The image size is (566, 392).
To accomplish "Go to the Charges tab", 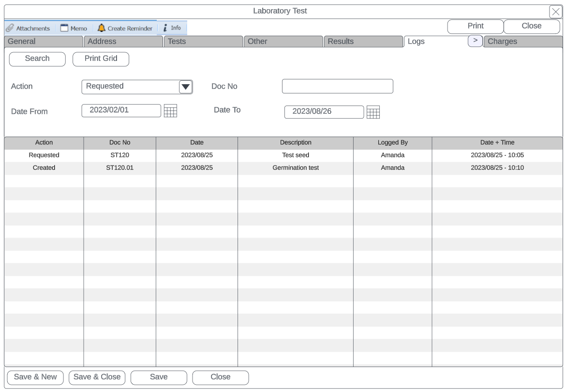I will 522,42.
